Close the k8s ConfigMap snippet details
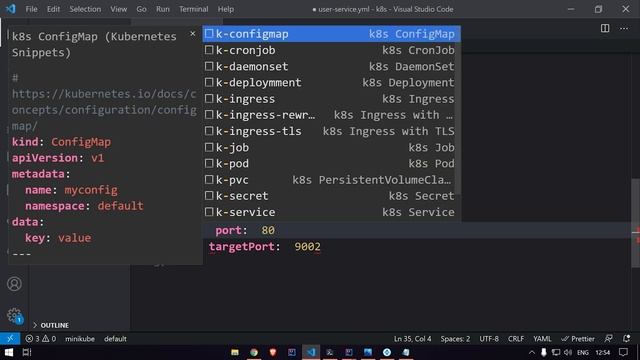Image resolution: width=640 pixels, height=360 pixels. pos(193,34)
